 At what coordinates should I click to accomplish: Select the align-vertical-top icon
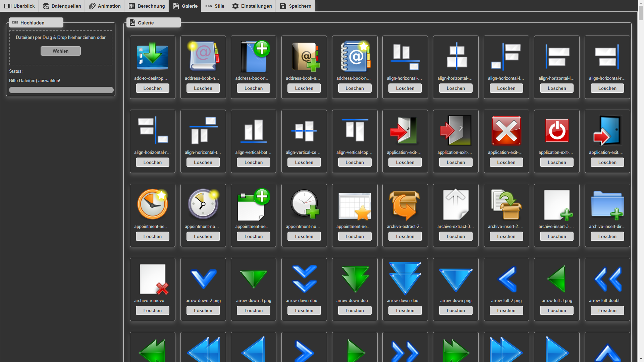click(355, 130)
